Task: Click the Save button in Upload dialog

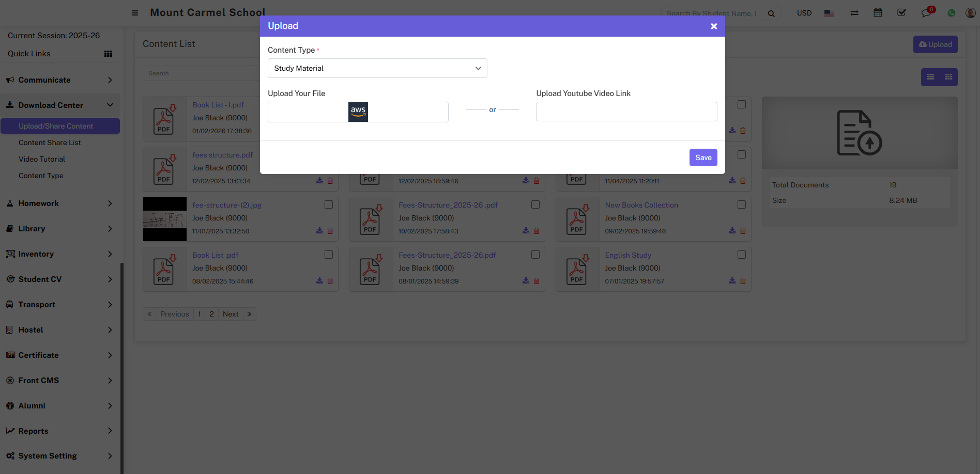Action: tap(703, 157)
